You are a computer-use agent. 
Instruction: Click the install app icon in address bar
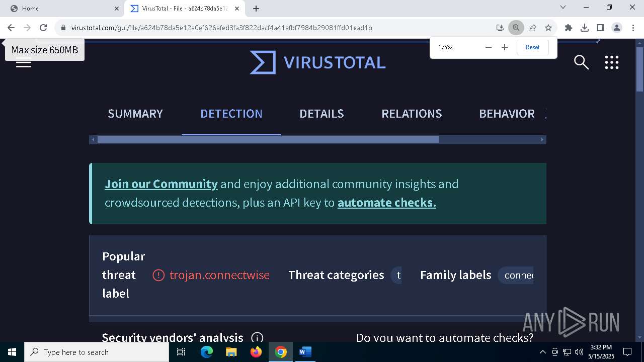[500, 28]
